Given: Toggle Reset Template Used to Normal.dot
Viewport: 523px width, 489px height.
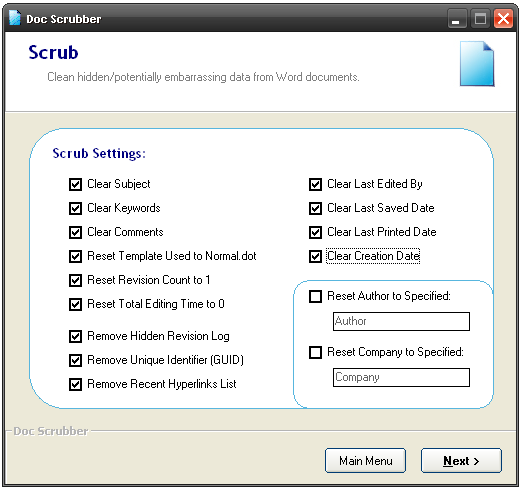Looking at the screenshot, I should [75, 256].
